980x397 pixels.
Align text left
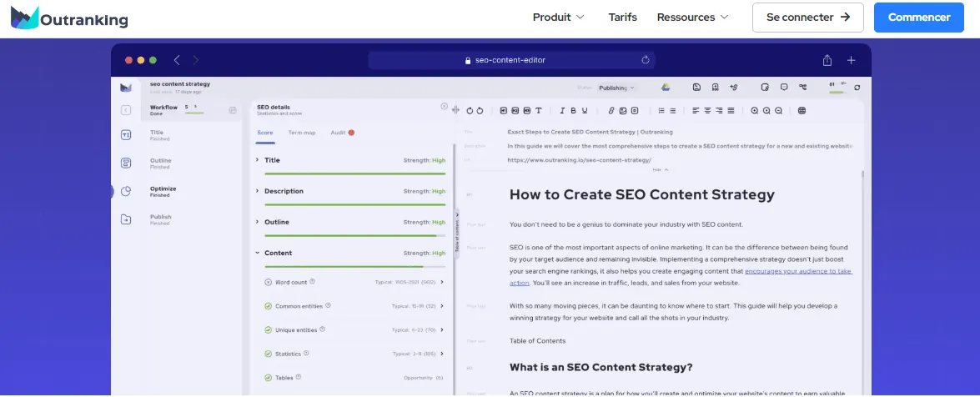click(x=696, y=111)
